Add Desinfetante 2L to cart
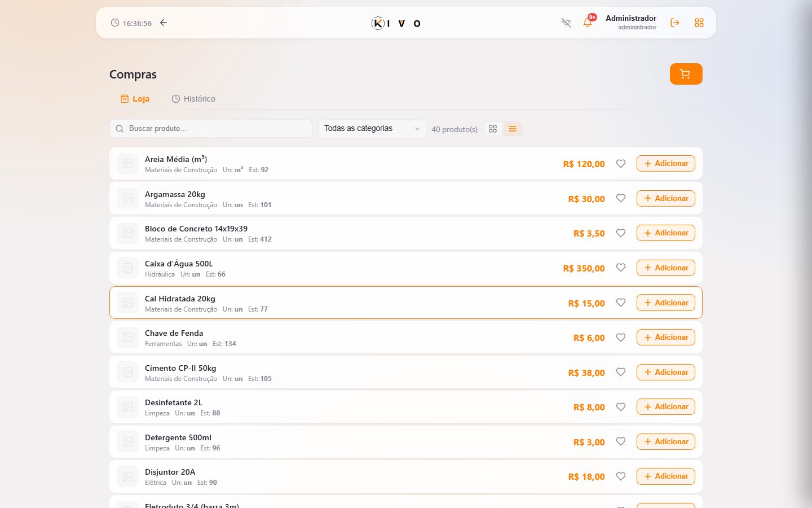This screenshot has width=812, height=508. click(x=666, y=407)
